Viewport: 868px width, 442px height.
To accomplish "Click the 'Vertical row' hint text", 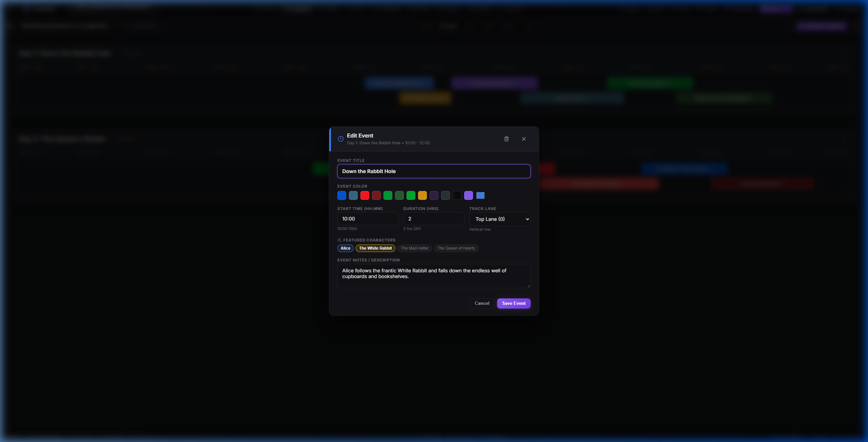I will (x=479, y=230).
